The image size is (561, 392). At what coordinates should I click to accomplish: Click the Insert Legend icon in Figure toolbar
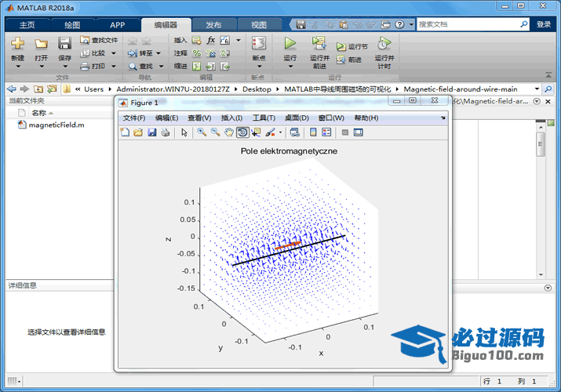point(326,132)
